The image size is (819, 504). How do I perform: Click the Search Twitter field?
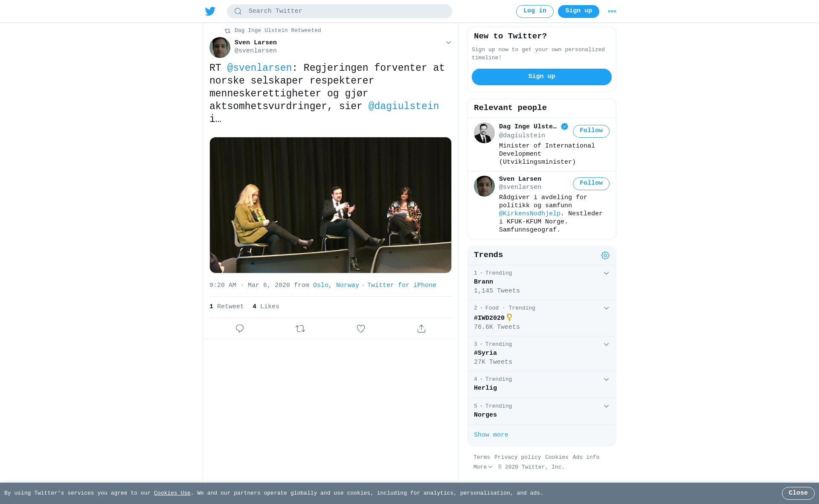(x=340, y=11)
